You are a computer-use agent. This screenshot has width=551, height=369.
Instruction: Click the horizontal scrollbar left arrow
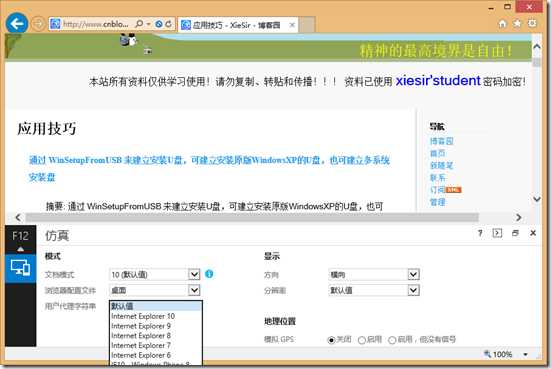(x=18, y=218)
